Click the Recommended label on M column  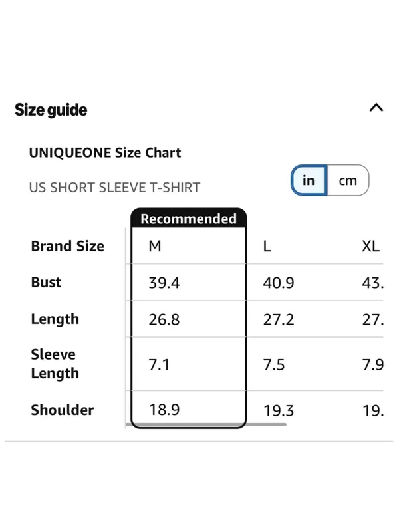(x=189, y=219)
